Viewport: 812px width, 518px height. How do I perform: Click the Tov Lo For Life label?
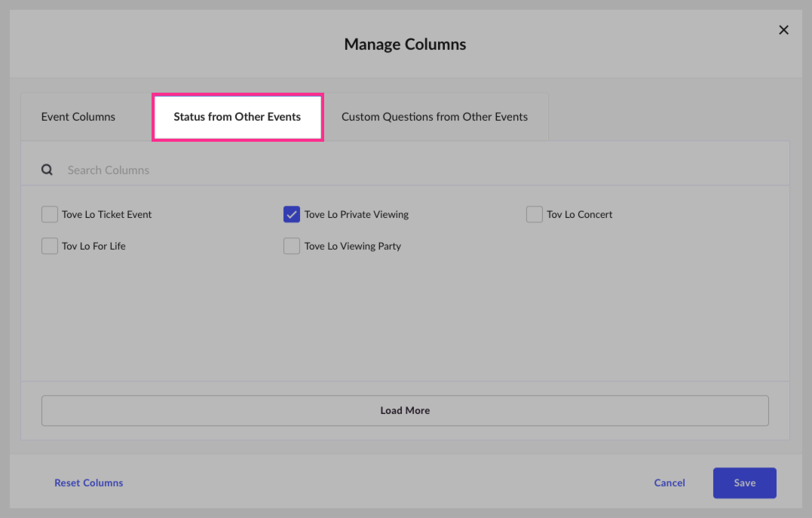coord(93,246)
